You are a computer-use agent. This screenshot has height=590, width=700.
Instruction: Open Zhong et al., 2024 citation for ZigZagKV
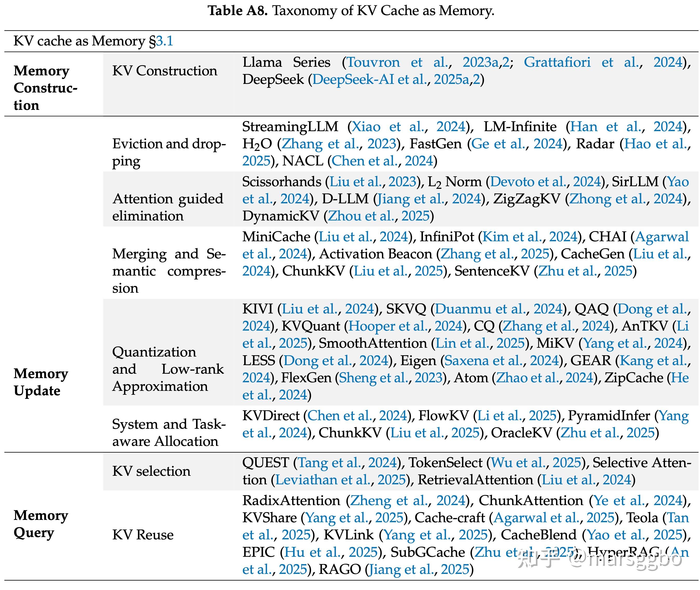click(626, 199)
